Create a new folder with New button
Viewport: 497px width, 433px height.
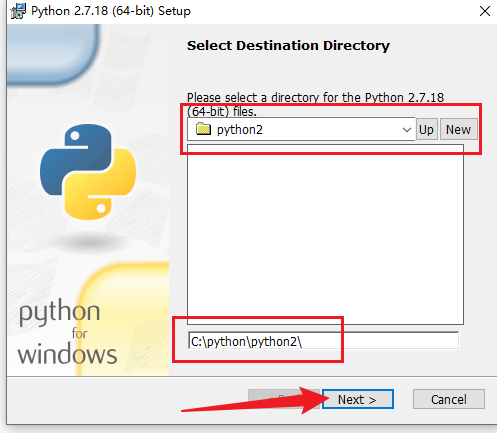[x=458, y=129]
